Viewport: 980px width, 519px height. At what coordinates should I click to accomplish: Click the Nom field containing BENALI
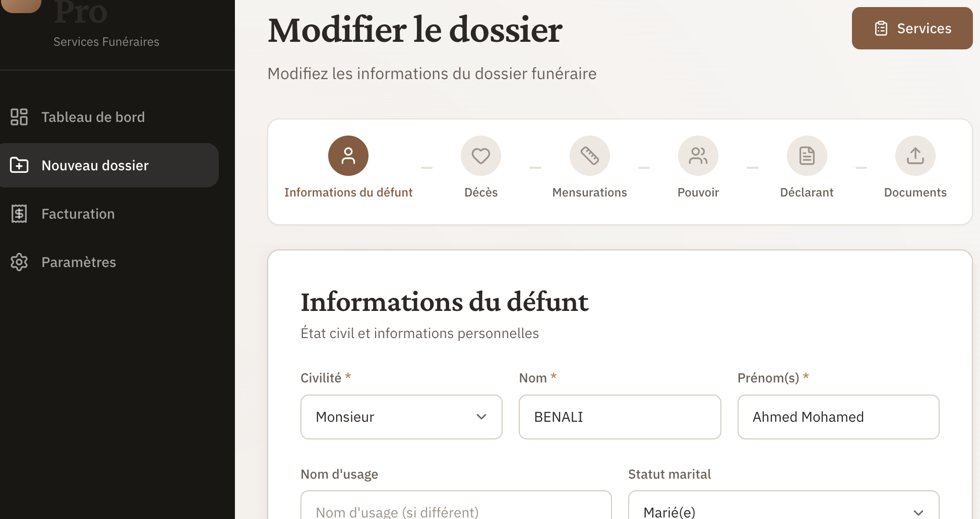coord(620,417)
